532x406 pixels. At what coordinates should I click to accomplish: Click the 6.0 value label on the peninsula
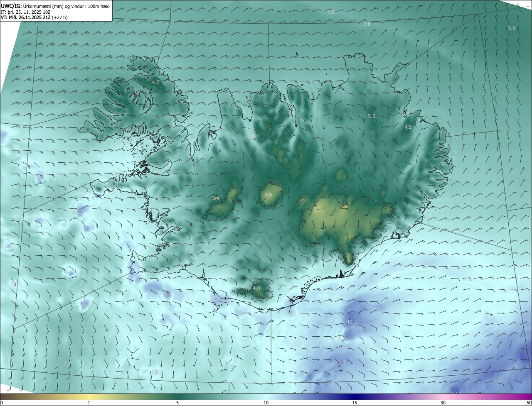[114, 184]
